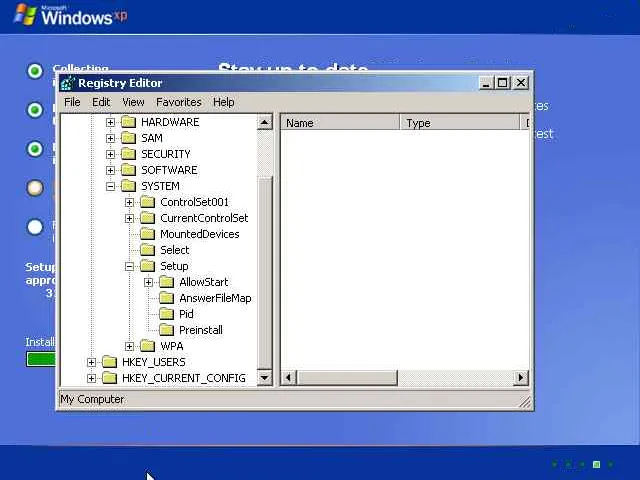The width and height of the screenshot is (640, 480).
Task: Expand the ControlSet001 key
Action: [129, 202]
